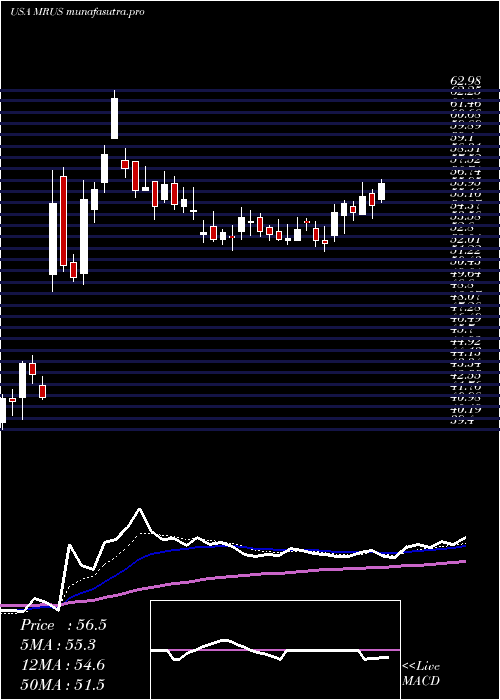The image size is (500, 700).
Task: Click the 'Price : 56.5' readout
Action: tap(63, 625)
